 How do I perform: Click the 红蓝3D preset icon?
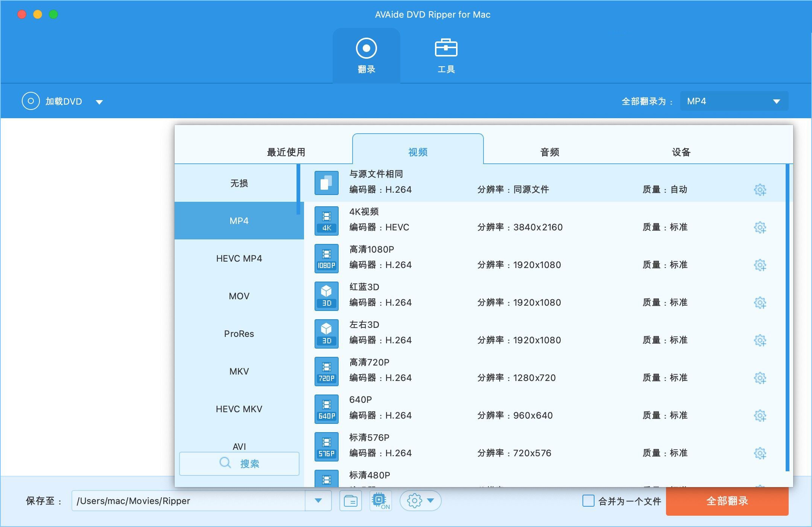click(327, 296)
